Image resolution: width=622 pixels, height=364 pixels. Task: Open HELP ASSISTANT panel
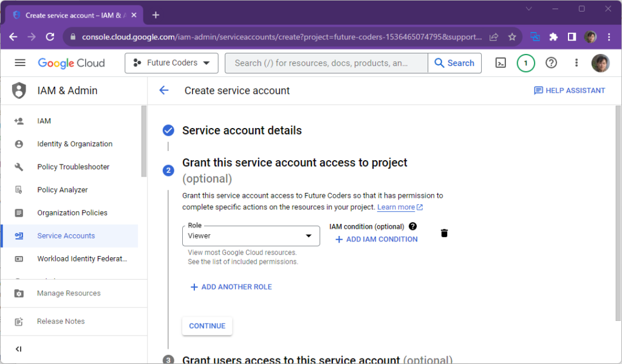(569, 90)
